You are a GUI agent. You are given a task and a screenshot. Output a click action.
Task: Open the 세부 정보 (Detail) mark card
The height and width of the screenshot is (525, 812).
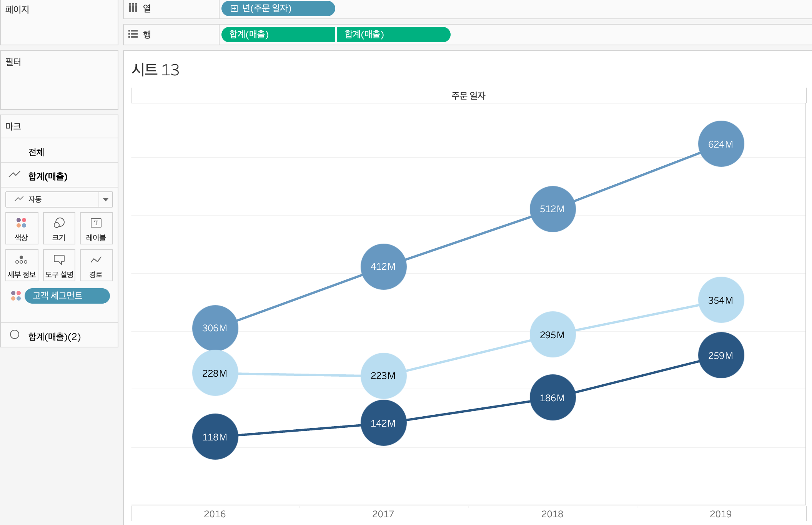point(22,265)
